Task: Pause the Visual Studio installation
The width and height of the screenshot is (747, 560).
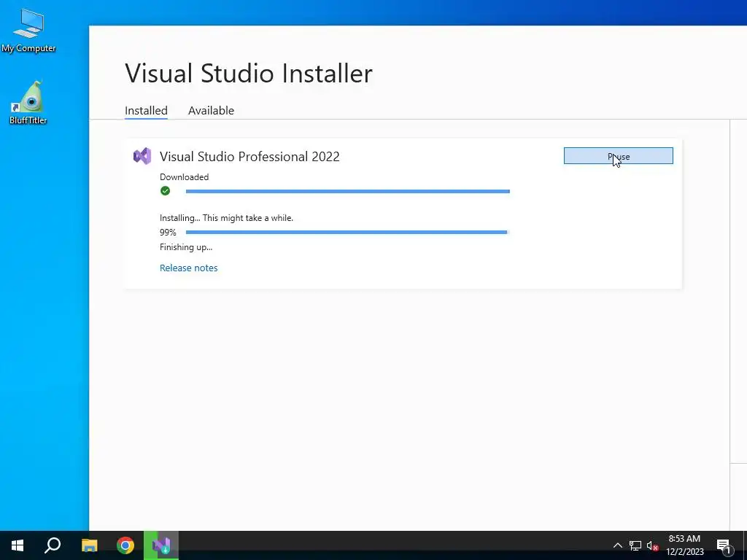Action: click(619, 156)
